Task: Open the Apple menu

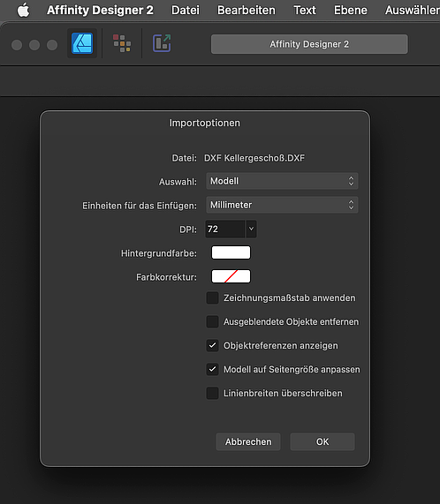Action: tap(23, 10)
